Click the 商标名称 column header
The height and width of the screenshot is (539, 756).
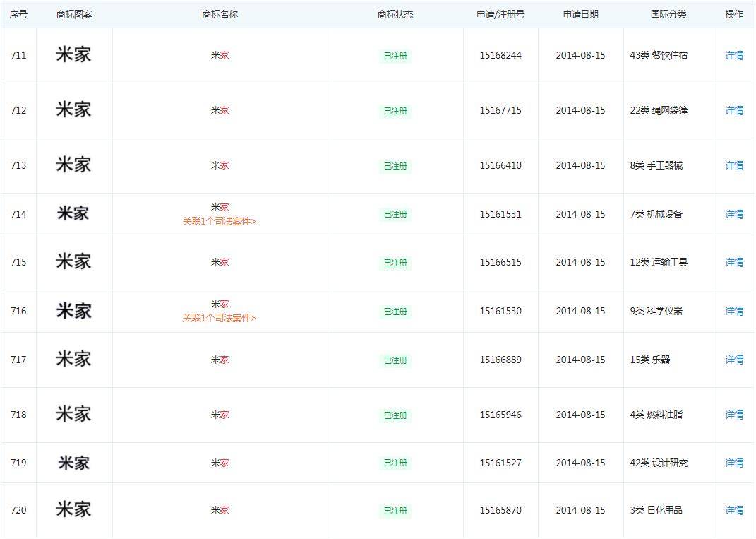[x=220, y=14]
